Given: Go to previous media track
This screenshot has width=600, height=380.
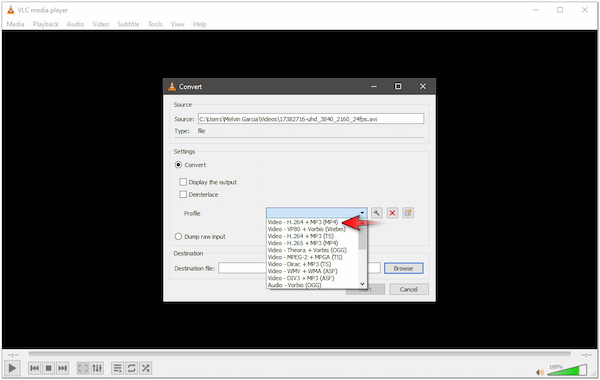Looking at the screenshot, I should (34, 368).
